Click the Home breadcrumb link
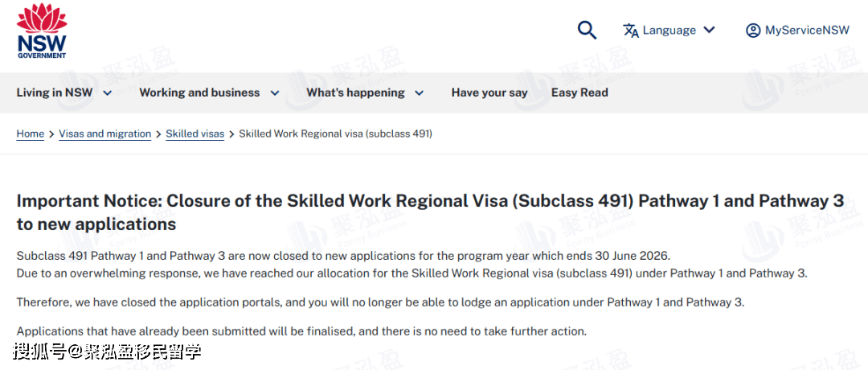 tap(31, 134)
